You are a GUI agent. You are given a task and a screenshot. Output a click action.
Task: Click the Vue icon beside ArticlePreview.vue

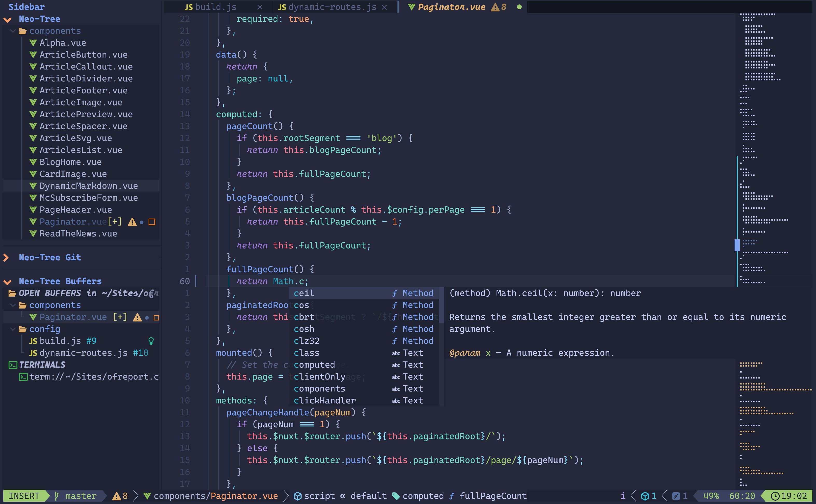point(33,114)
